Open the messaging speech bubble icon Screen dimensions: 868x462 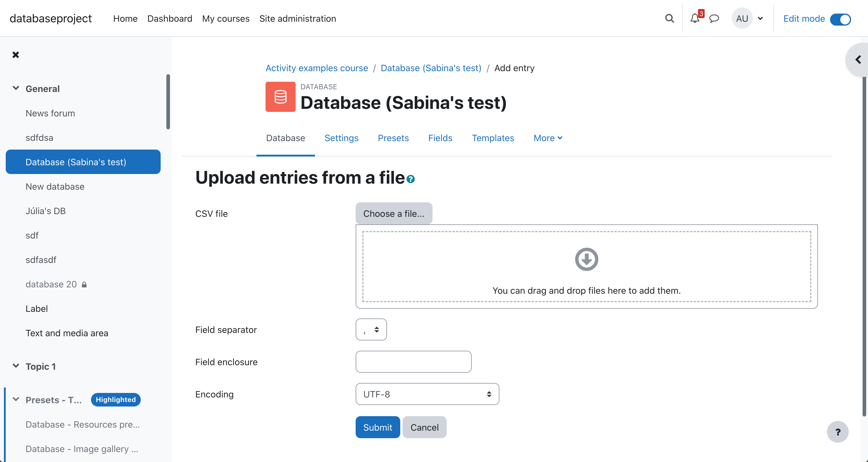[714, 19]
